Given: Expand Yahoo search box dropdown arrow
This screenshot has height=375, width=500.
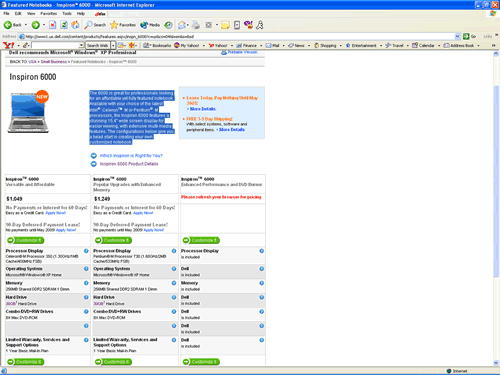Looking at the screenshot, I should tap(81, 45).
